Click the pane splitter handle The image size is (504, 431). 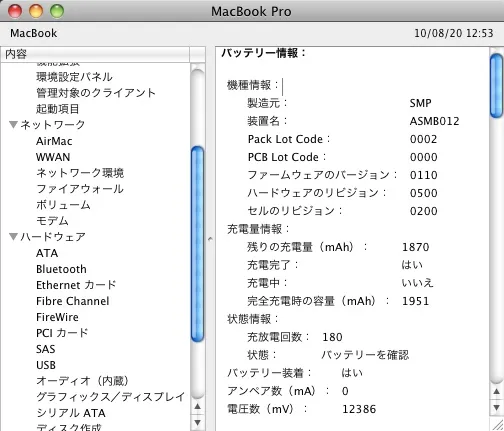(210, 239)
